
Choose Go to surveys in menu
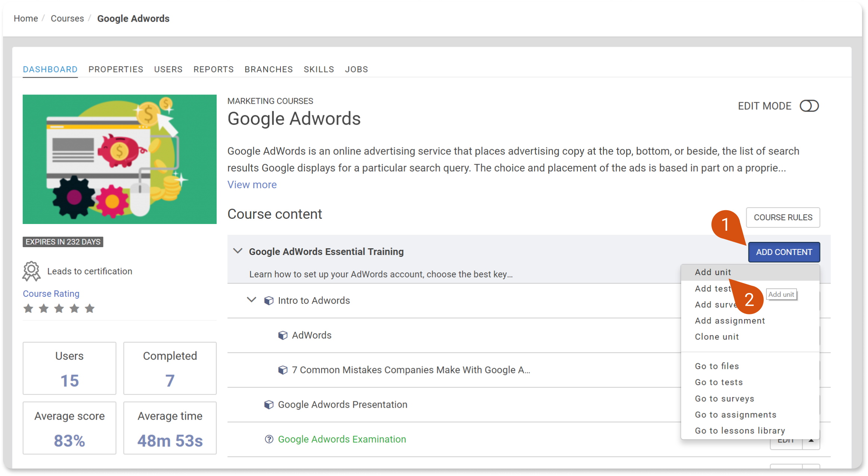pyautogui.click(x=750, y=399)
